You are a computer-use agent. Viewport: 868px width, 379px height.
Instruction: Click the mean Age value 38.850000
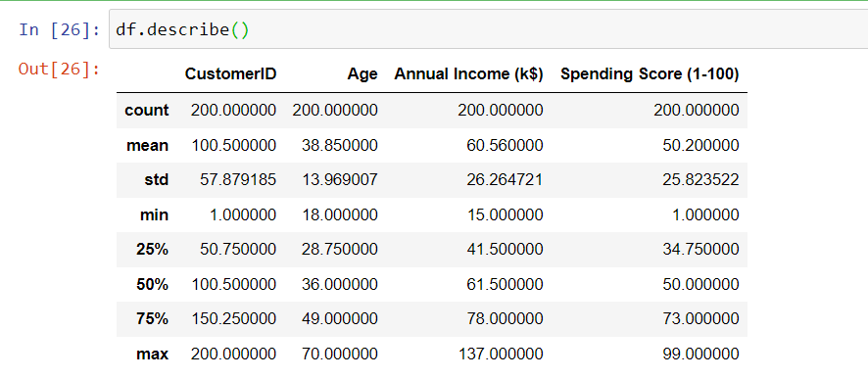(340, 146)
